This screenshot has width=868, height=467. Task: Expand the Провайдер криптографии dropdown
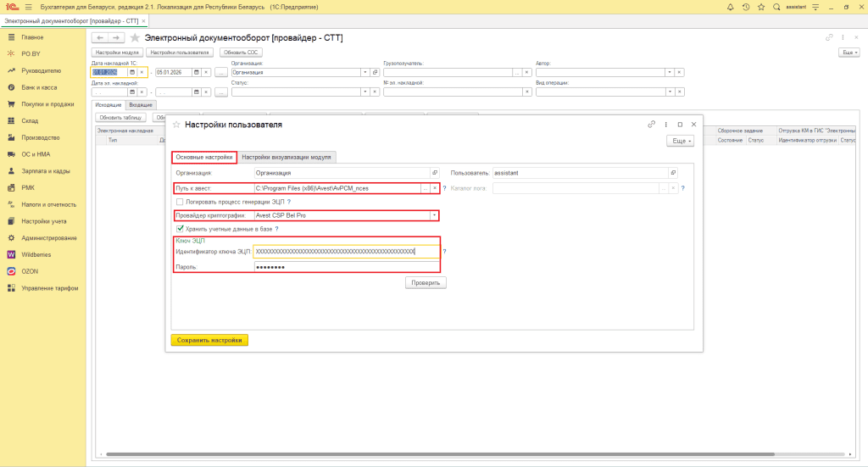coord(435,215)
